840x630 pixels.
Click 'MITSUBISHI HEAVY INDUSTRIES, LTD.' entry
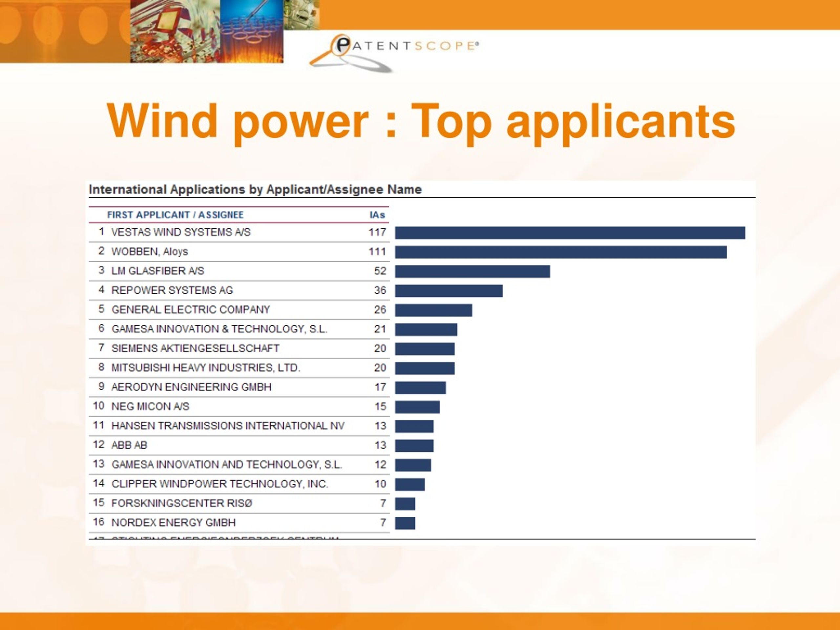click(x=205, y=367)
